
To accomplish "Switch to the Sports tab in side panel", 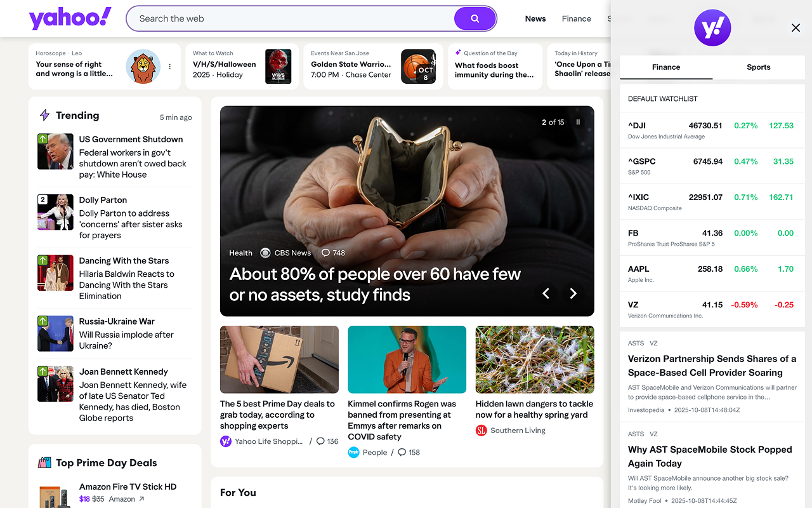I will (759, 67).
